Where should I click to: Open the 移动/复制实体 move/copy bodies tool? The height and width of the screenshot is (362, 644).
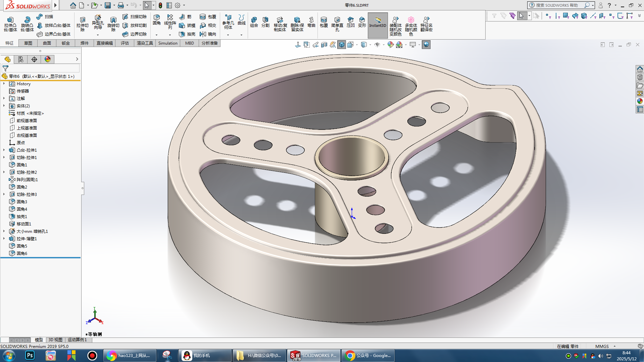click(280, 24)
